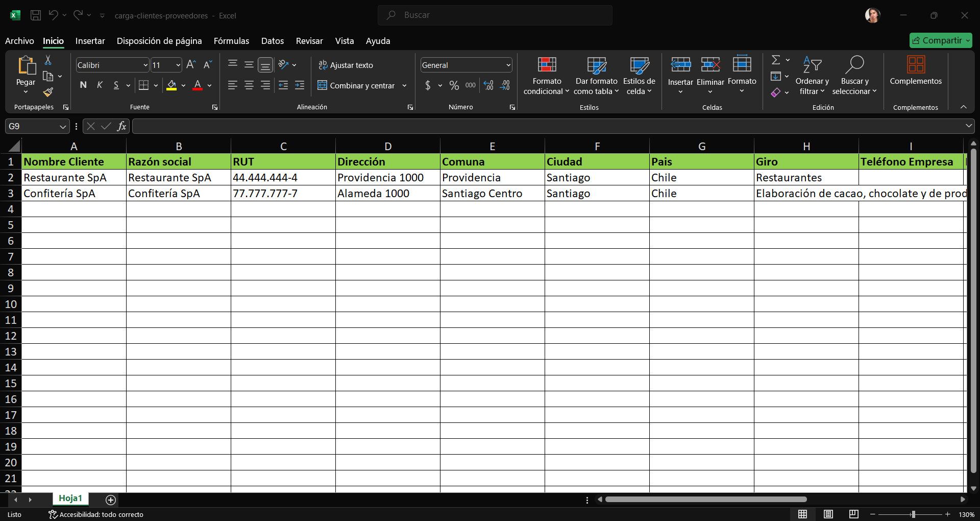
Task: Click Accesibilidad: todo correcto status
Action: (96, 514)
